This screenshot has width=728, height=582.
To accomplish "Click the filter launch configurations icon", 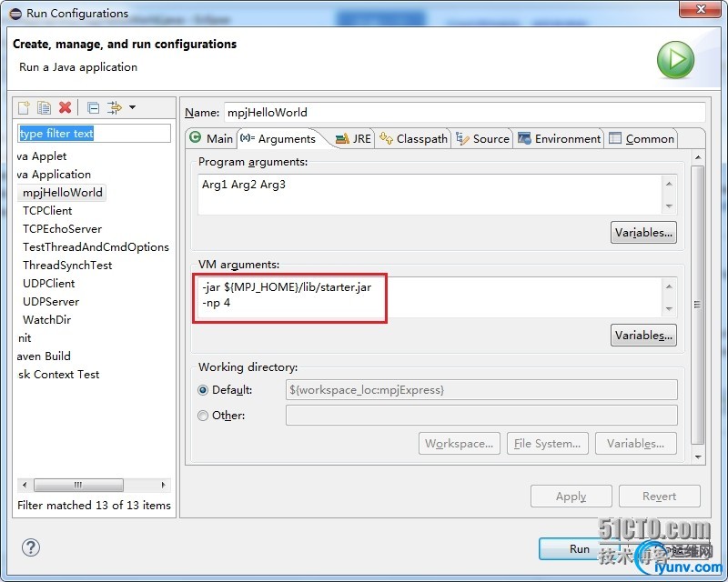I will tap(115, 107).
